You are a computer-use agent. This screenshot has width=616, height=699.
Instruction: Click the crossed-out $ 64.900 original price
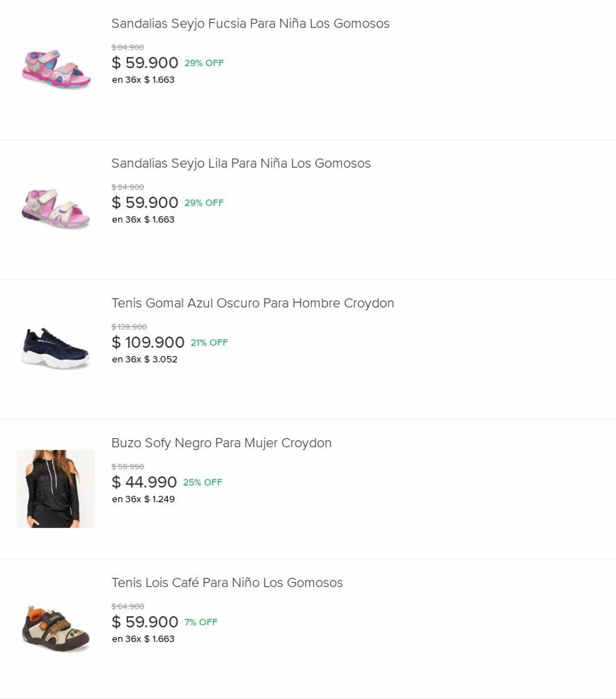[128, 607]
